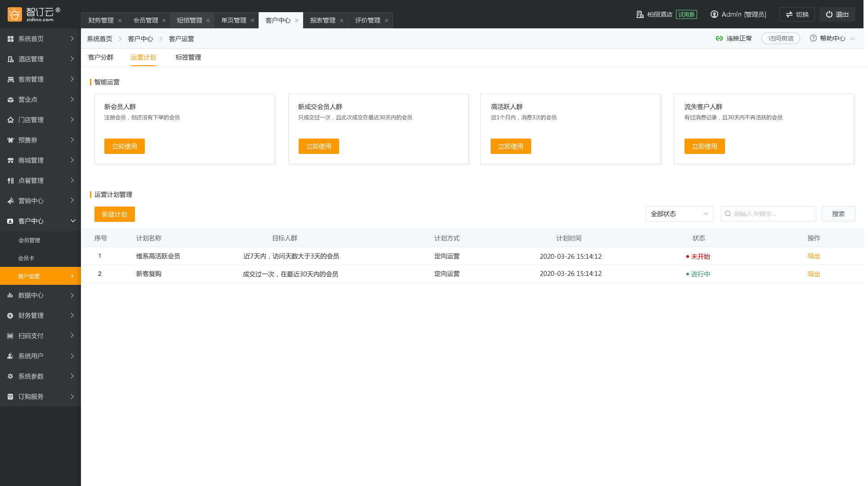Viewport: 868px width, 486px height.
Task: Click the 智订云 logo icon
Action: coord(15,14)
